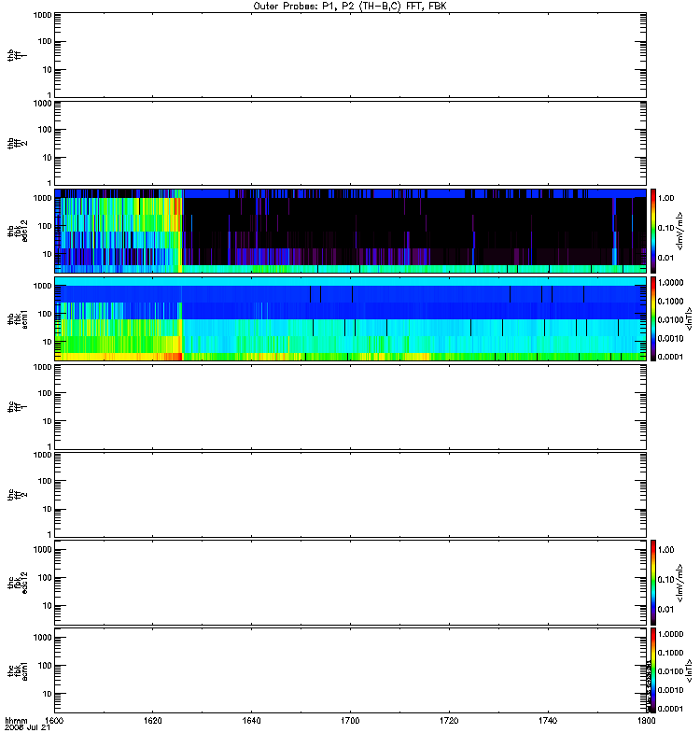Click the thc edc12 mV/m color bar

(x=653, y=583)
